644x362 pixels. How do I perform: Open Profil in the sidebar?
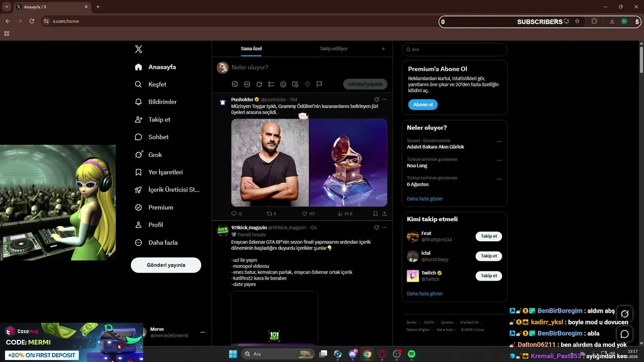[x=149, y=225]
